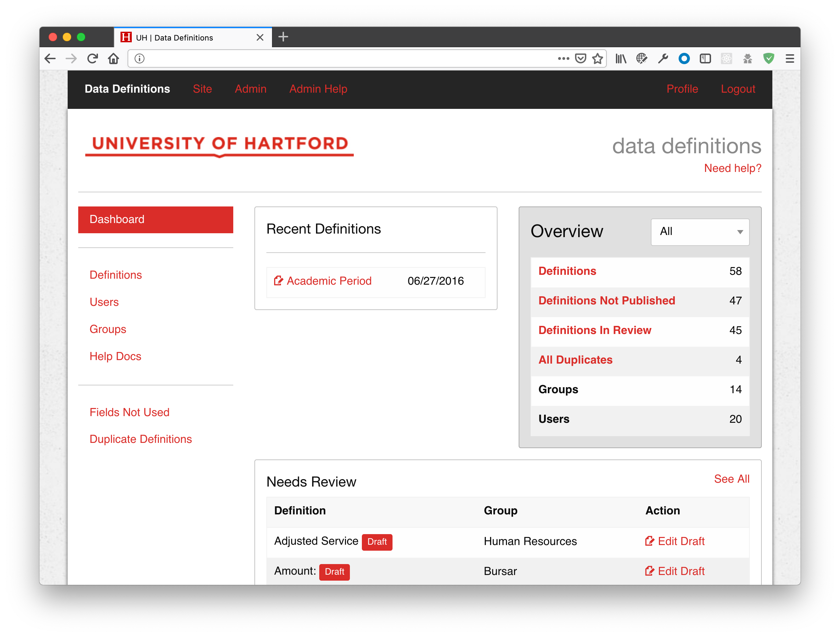The width and height of the screenshot is (840, 637).
Task: Open Definitions in the left sidebar
Action: [x=116, y=275]
